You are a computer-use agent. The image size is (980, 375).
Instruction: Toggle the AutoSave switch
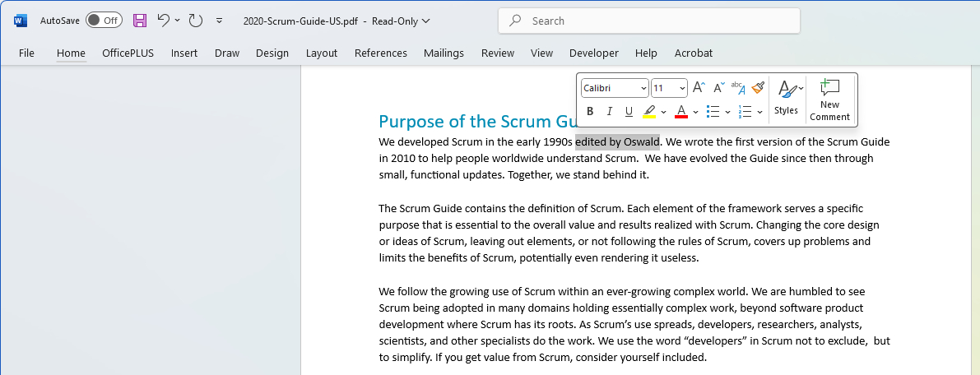pos(104,20)
